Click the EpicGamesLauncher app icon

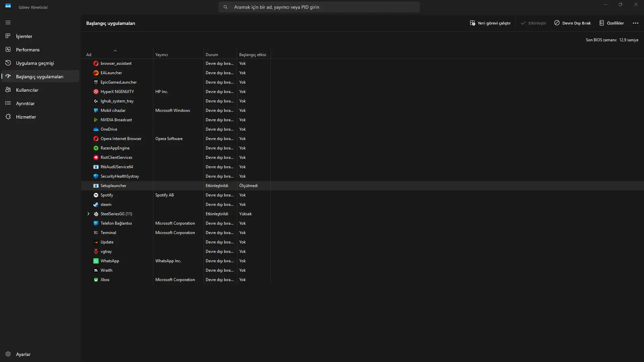[96, 82]
